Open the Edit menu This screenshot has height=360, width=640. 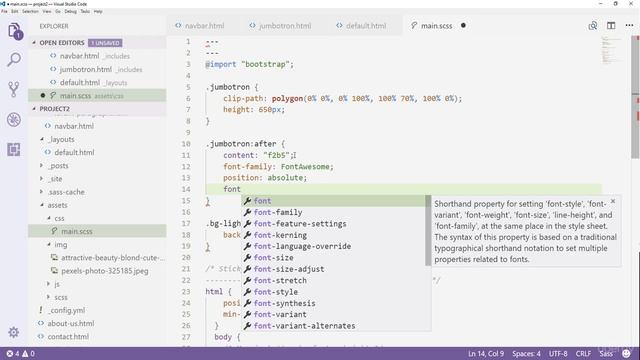[x=15, y=11]
